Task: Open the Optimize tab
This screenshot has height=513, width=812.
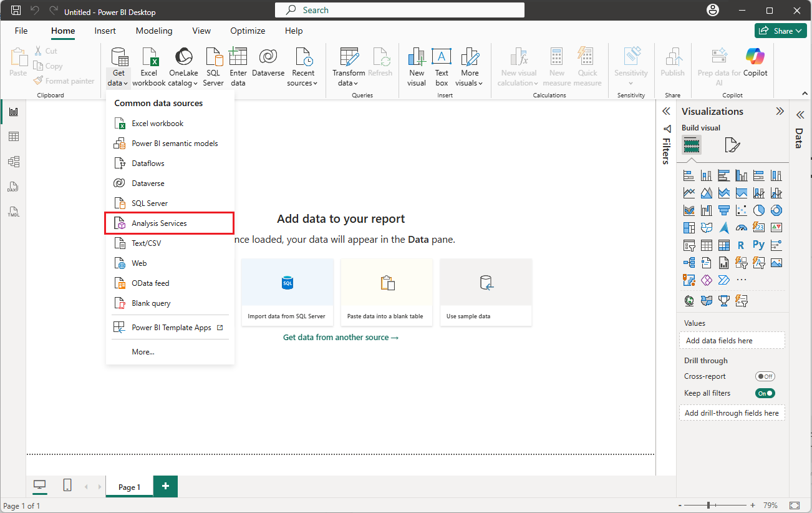Action: [x=248, y=31]
